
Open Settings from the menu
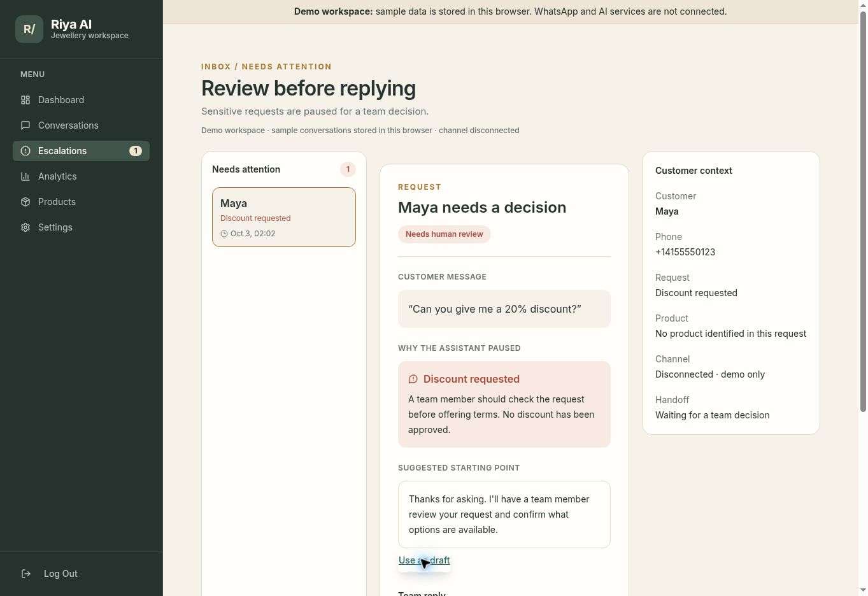click(81, 227)
